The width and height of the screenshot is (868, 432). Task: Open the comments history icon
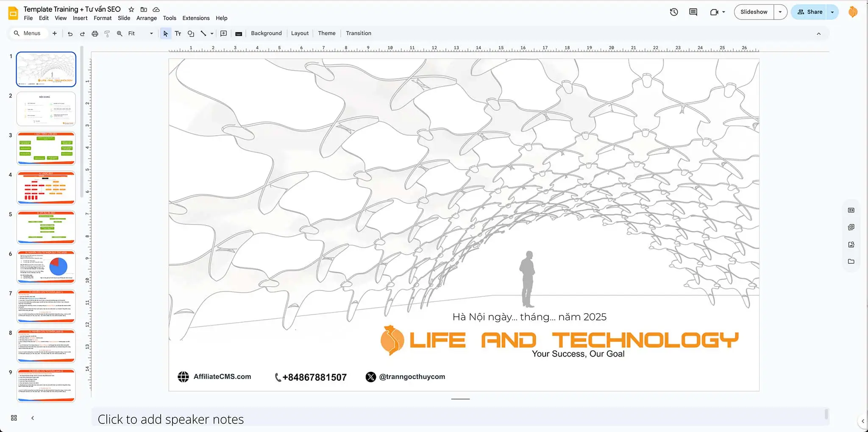693,12
